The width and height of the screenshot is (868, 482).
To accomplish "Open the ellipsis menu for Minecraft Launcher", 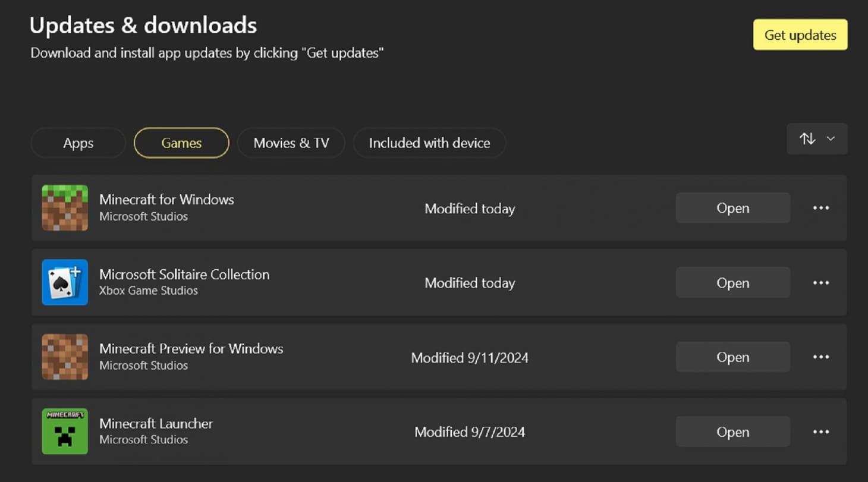I will (820, 431).
